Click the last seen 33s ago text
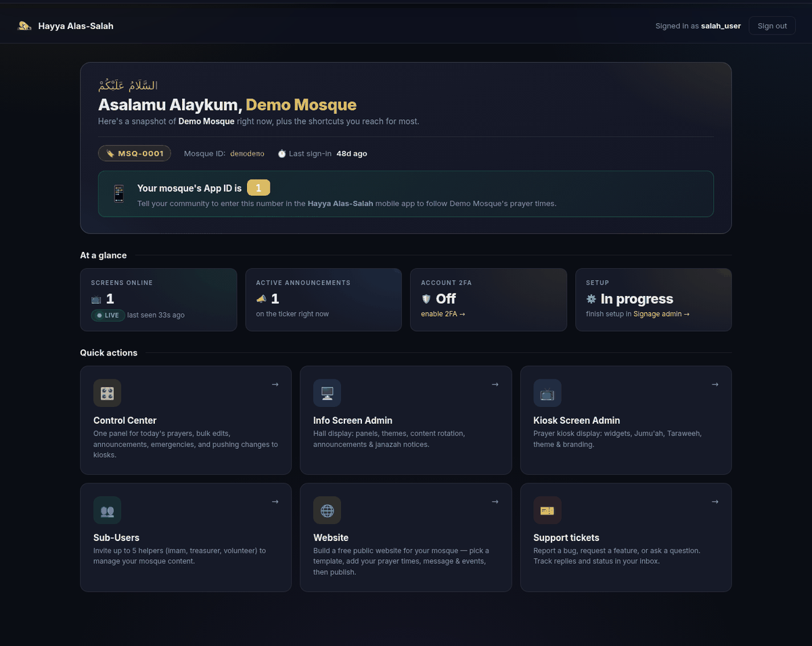 coord(156,315)
